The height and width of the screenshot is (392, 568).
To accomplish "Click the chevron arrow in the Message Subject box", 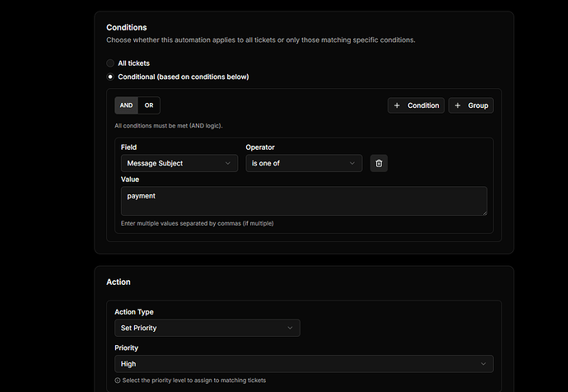I will click(228, 163).
